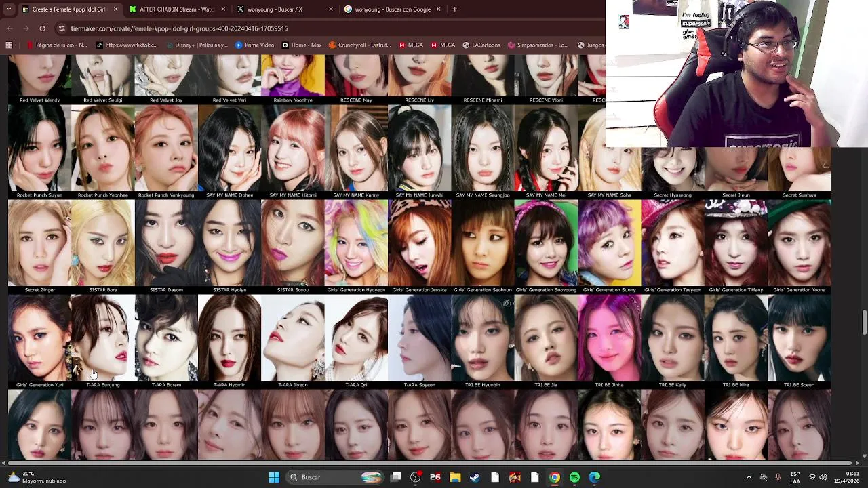Open the Página de inicio bookmark
This screenshot has width=868, height=488.
57,45
